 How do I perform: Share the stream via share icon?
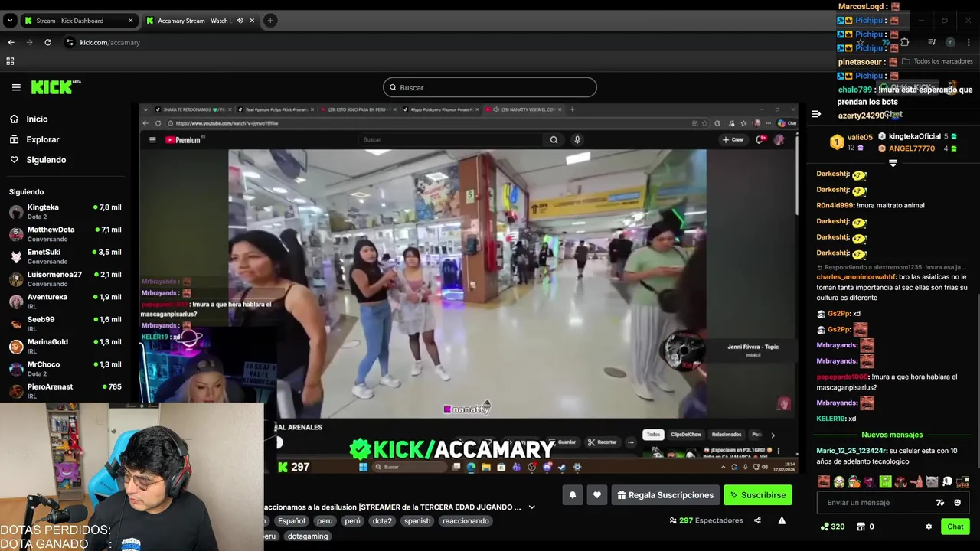(x=757, y=520)
